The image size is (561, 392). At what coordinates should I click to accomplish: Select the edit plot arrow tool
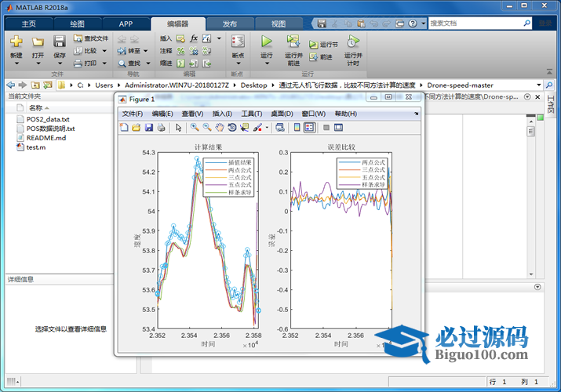[x=178, y=127]
